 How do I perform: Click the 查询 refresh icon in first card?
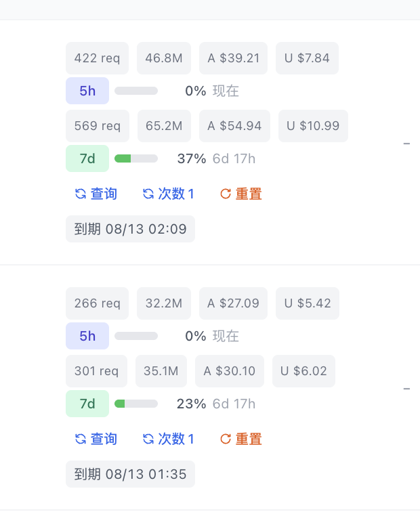(x=81, y=194)
